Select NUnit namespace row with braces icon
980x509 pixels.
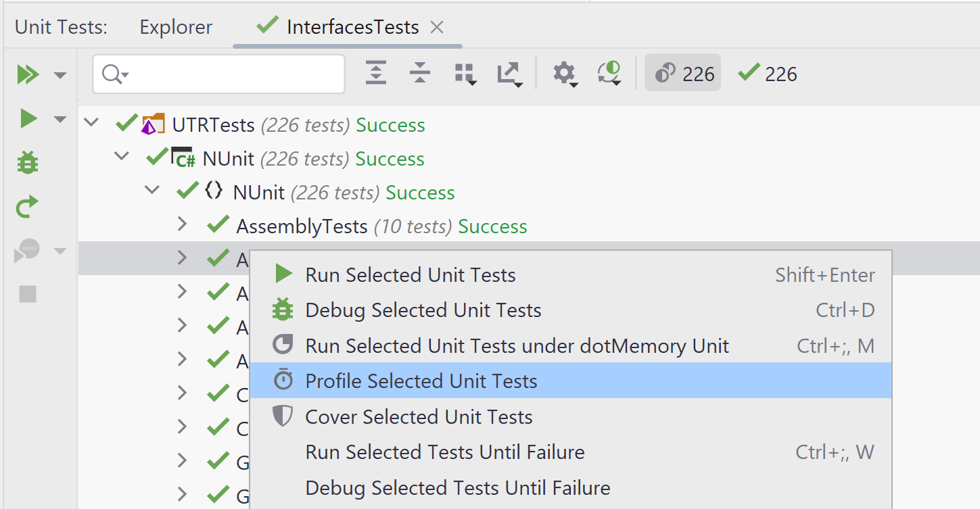coord(529,193)
